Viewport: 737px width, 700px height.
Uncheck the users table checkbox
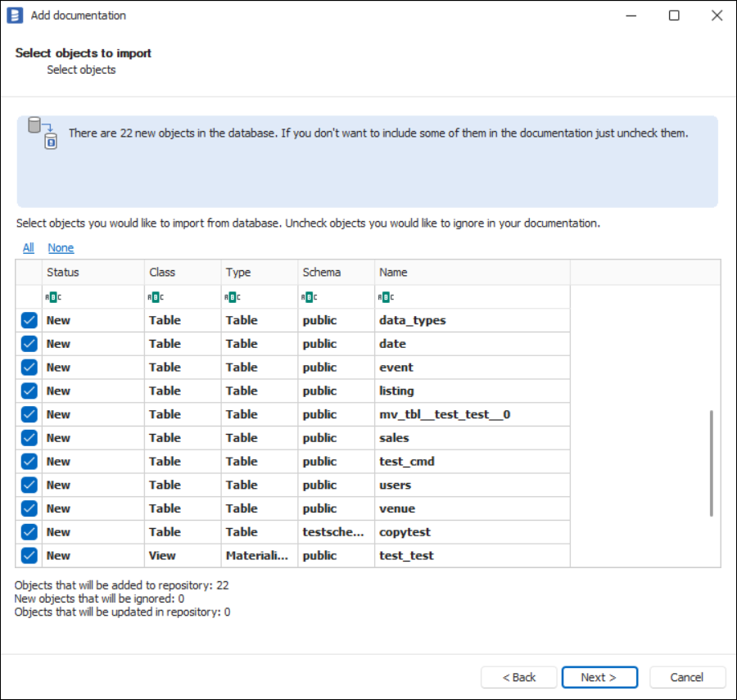(x=29, y=485)
